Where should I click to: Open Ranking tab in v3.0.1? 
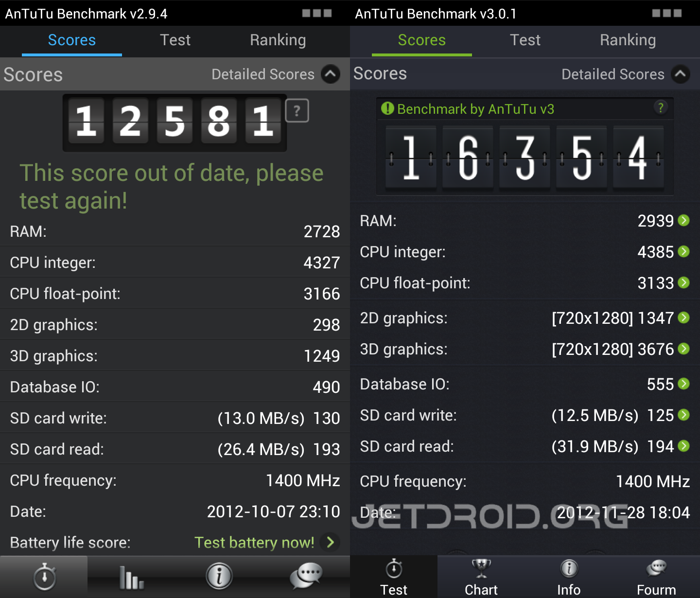[628, 40]
